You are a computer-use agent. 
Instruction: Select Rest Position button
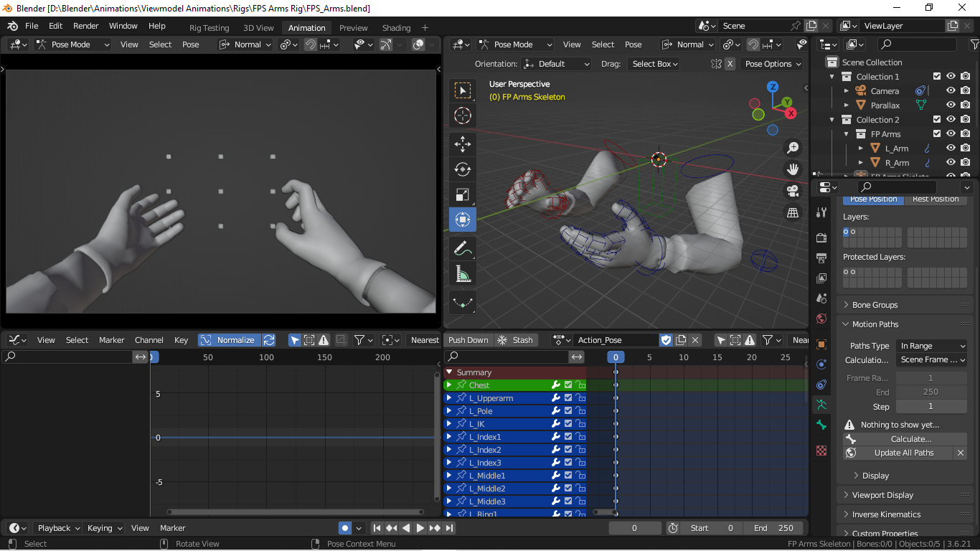(936, 199)
